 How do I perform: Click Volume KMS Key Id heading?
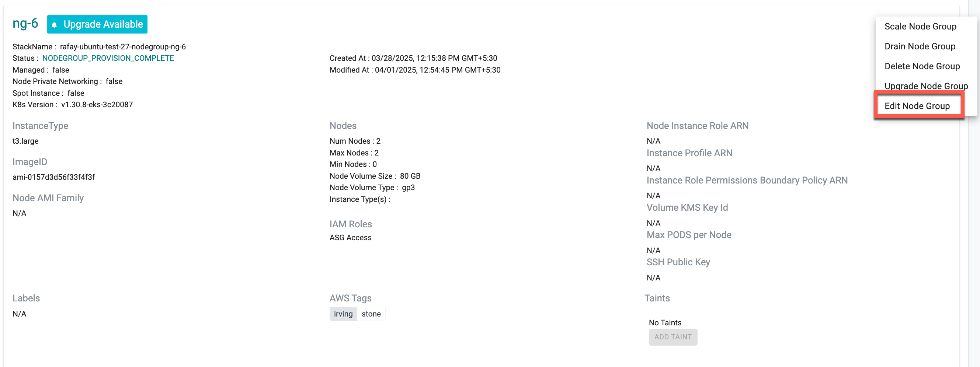click(687, 208)
